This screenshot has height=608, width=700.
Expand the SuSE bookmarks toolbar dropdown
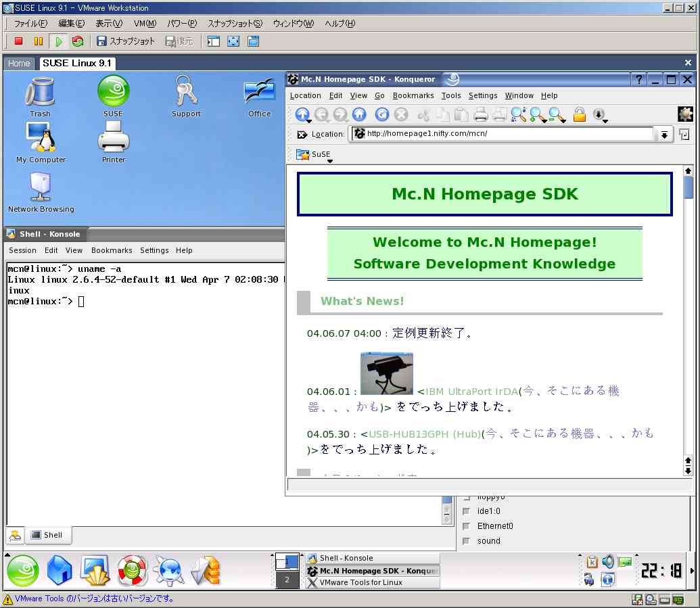coord(330,162)
